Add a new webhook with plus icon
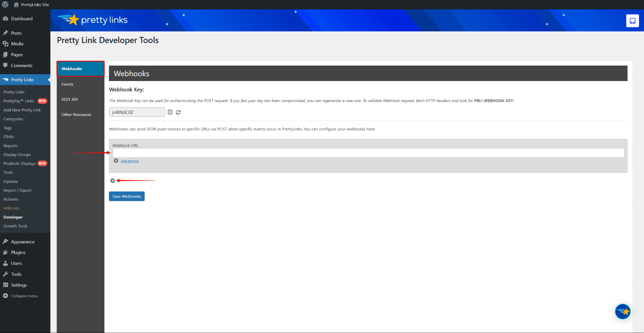This screenshot has width=644, height=333. point(112,181)
